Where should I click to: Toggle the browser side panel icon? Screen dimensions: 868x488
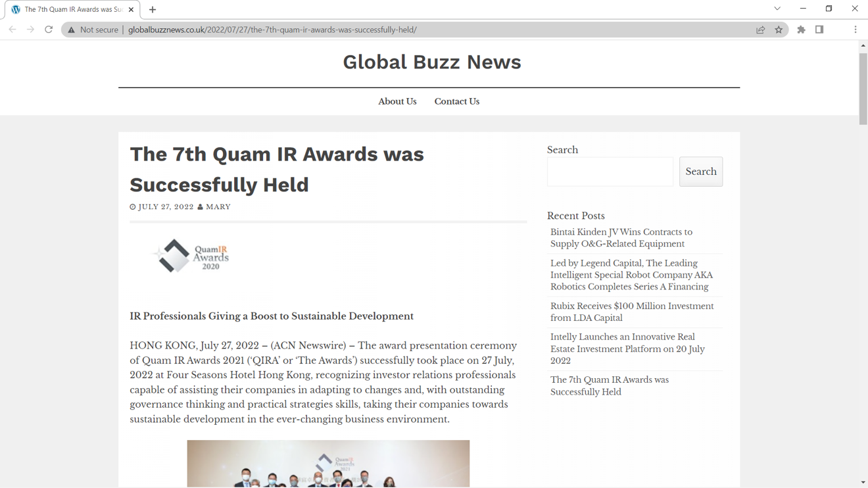pyautogui.click(x=819, y=30)
